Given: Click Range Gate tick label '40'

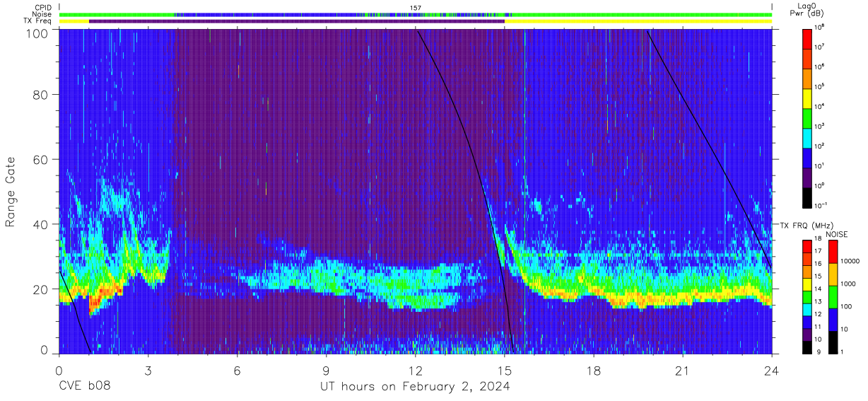Looking at the screenshot, I should 41,224.
